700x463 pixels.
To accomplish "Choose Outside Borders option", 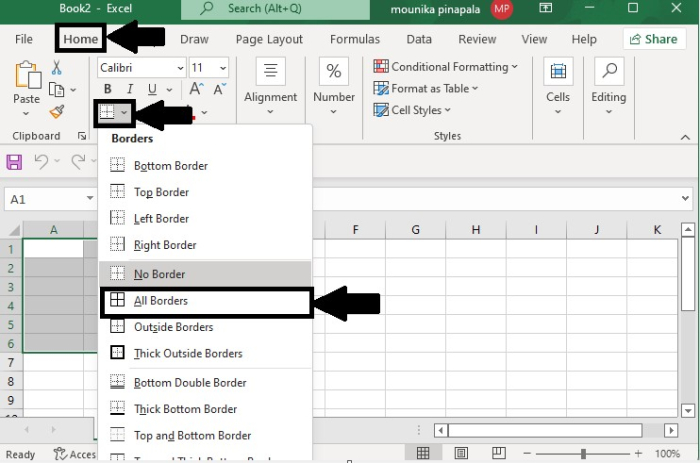I will pos(204,327).
